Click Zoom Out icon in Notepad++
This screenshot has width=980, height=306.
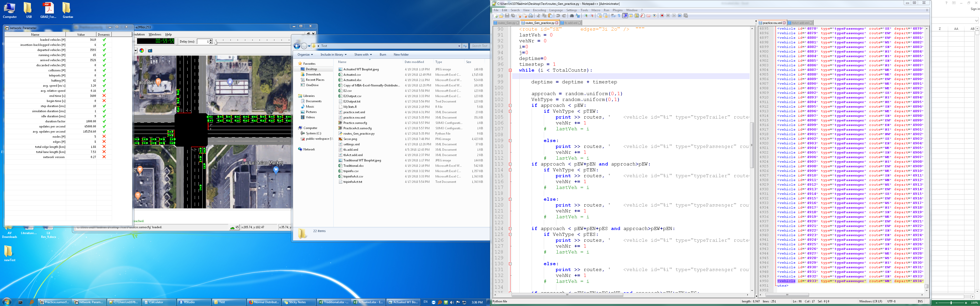592,16
